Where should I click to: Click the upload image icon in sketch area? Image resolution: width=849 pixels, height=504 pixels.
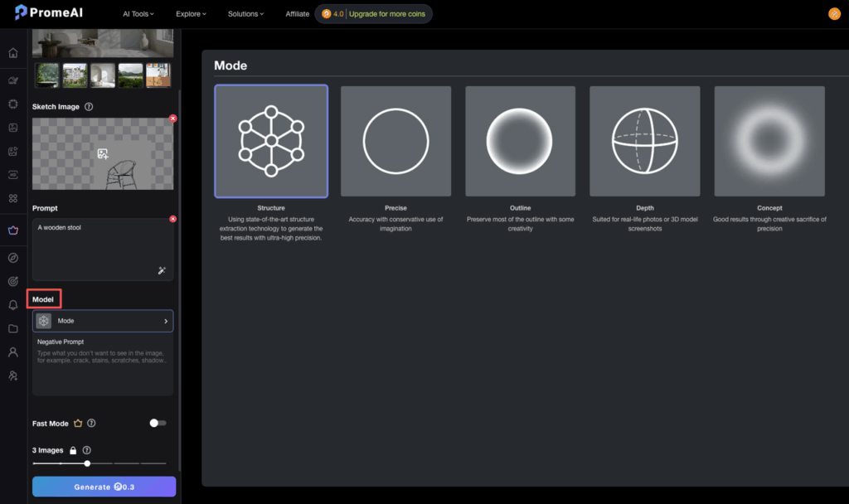point(102,153)
